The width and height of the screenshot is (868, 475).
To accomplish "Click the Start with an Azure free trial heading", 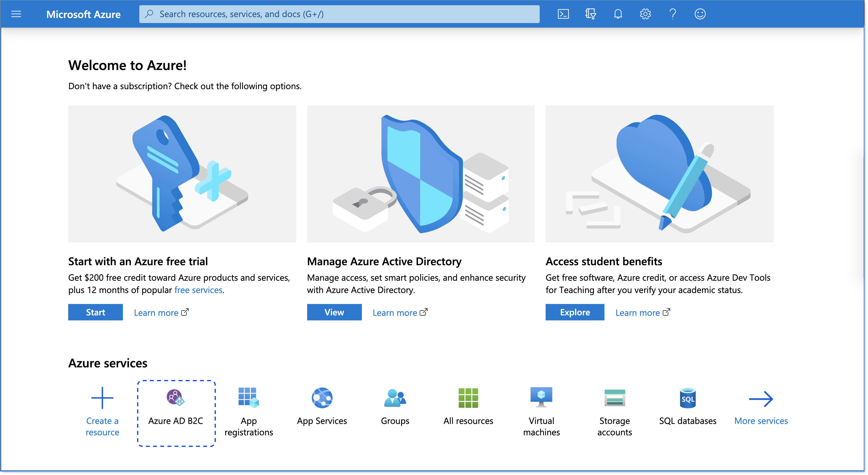I will (138, 261).
